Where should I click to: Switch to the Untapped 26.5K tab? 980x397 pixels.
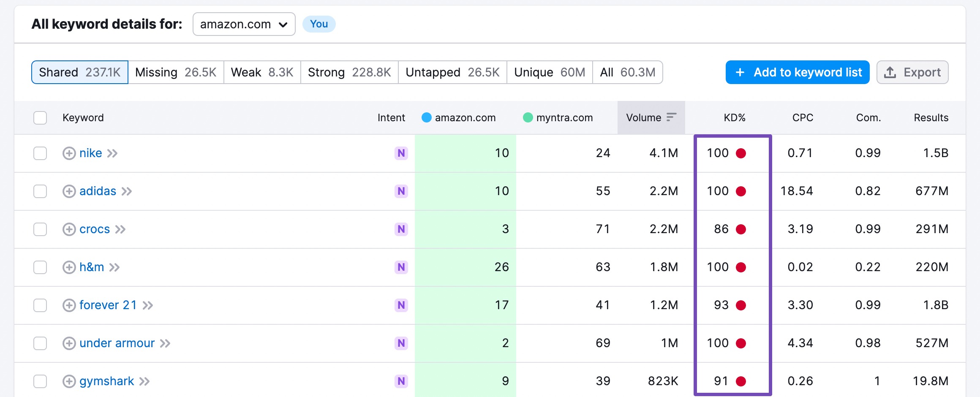click(x=452, y=72)
